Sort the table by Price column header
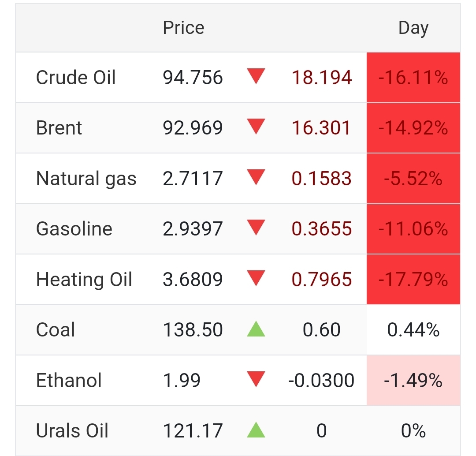This screenshot has height=456, width=476. pos(183,28)
